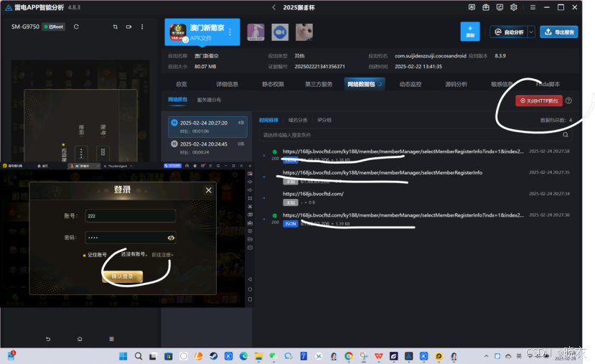Click the 自动分析 button

pos(509,32)
